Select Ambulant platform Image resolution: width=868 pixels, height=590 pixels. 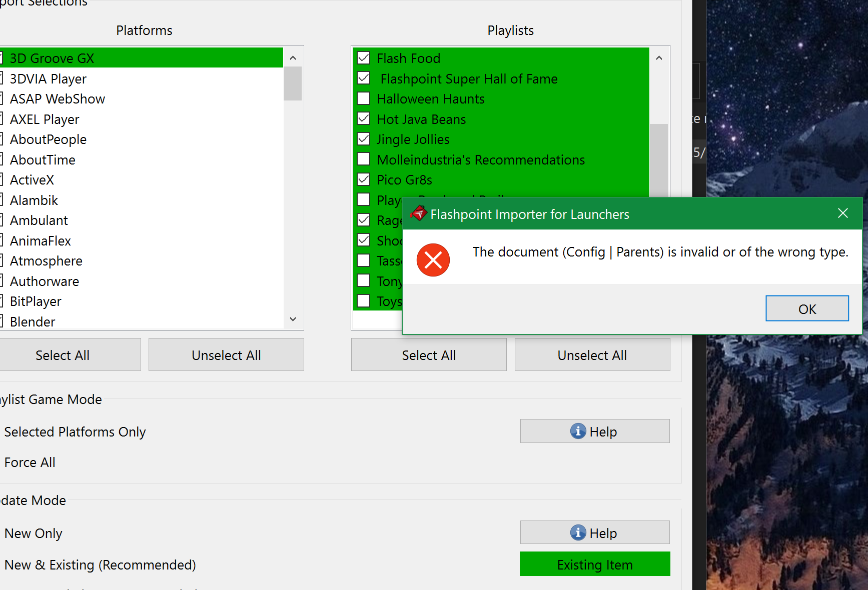pyautogui.click(x=142, y=220)
